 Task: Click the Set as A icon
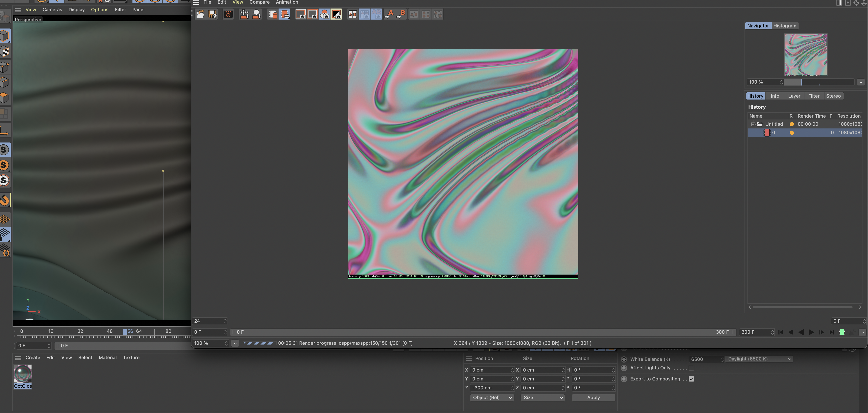click(x=389, y=14)
